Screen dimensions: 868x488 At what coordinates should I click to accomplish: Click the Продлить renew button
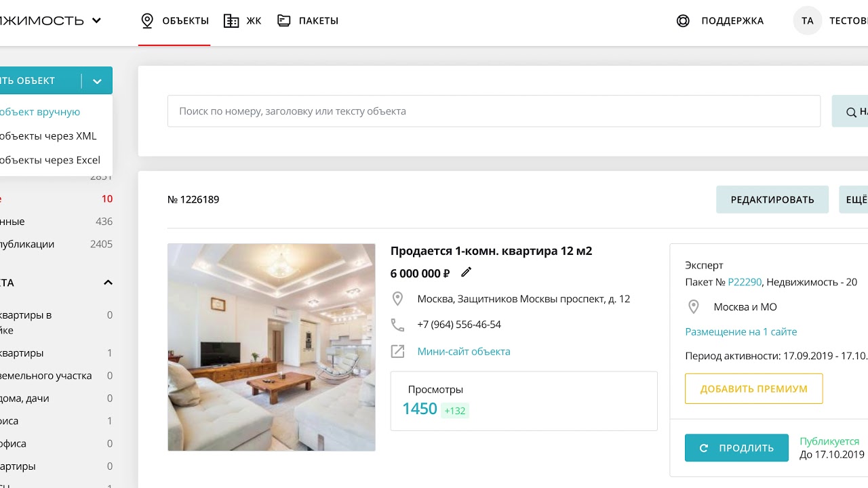click(736, 448)
